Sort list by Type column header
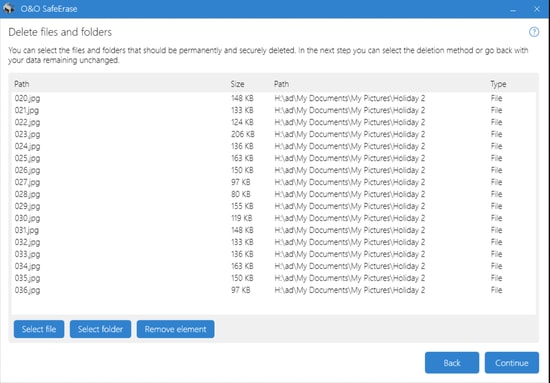The width and height of the screenshot is (550, 383). 498,84
